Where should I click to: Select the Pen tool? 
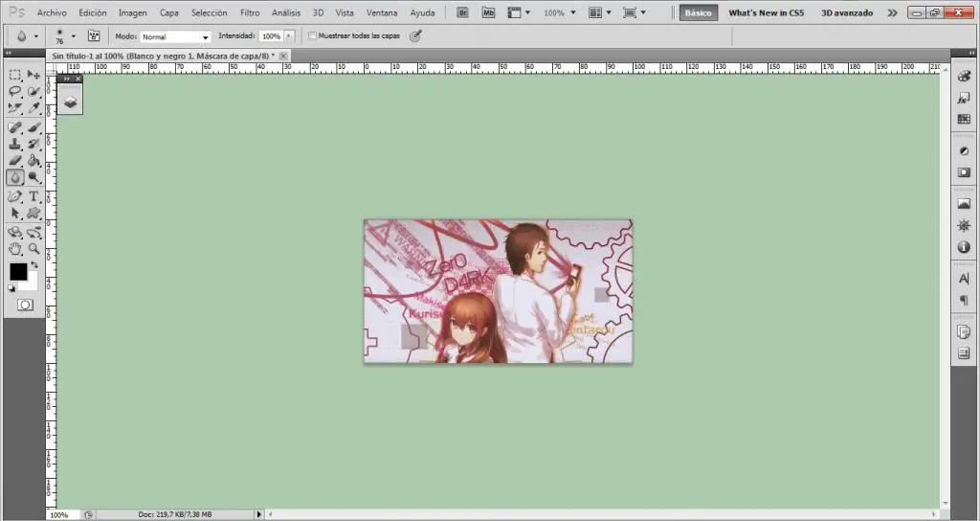pyautogui.click(x=15, y=197)
